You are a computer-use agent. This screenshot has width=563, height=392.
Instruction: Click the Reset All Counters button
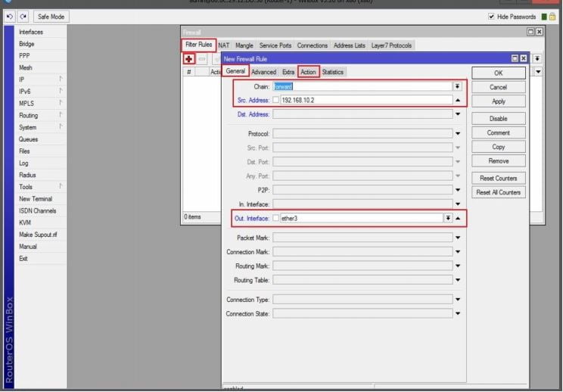coord(498,192)
